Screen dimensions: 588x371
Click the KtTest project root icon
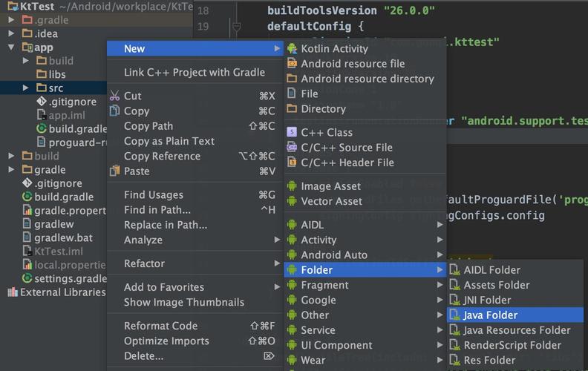[x=13, y=6]
